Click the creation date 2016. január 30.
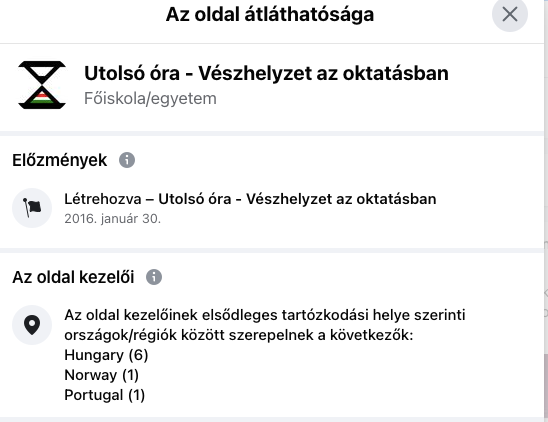The height and width of the screenshot is (422, 548). 113,219
